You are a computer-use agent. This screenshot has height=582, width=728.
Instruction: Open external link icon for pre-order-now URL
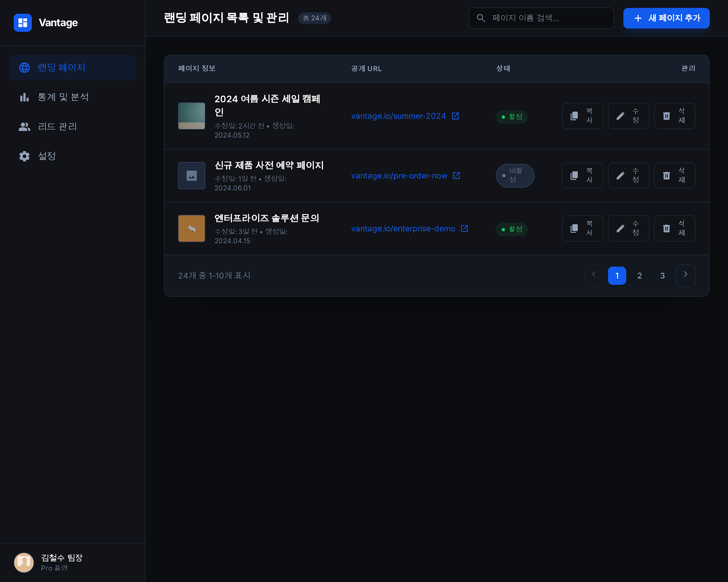(456, 176)
